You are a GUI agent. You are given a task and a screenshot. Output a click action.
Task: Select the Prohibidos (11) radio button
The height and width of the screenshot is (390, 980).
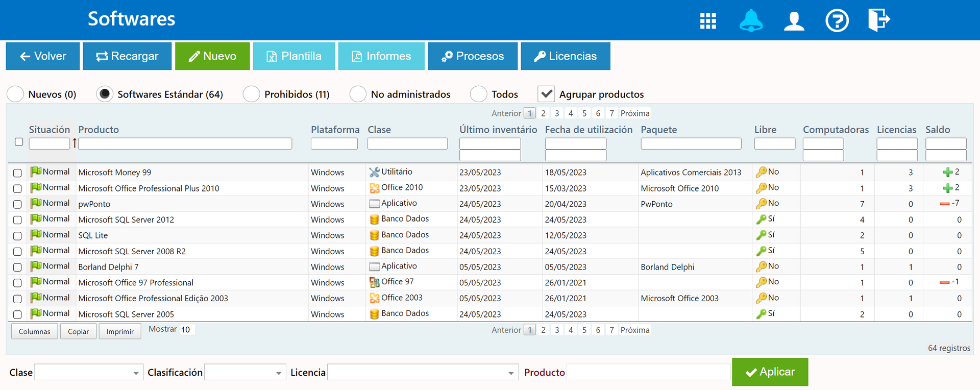(x=252, y=94)
